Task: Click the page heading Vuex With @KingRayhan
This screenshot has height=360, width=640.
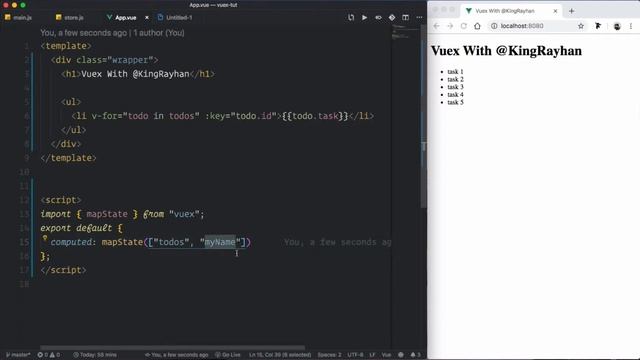Action: (x=507, y=51)
